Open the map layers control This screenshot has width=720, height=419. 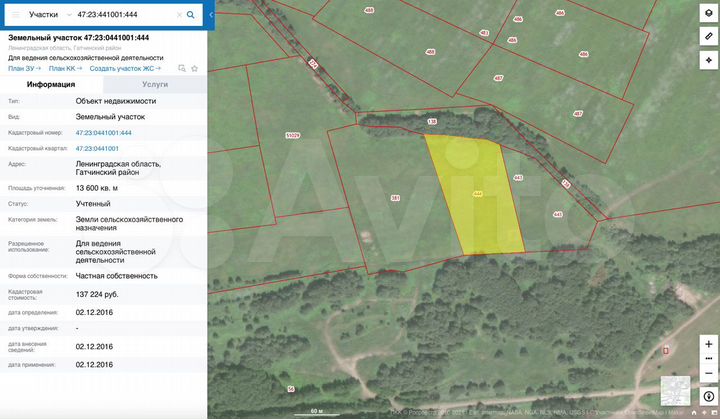coord(708,13)
